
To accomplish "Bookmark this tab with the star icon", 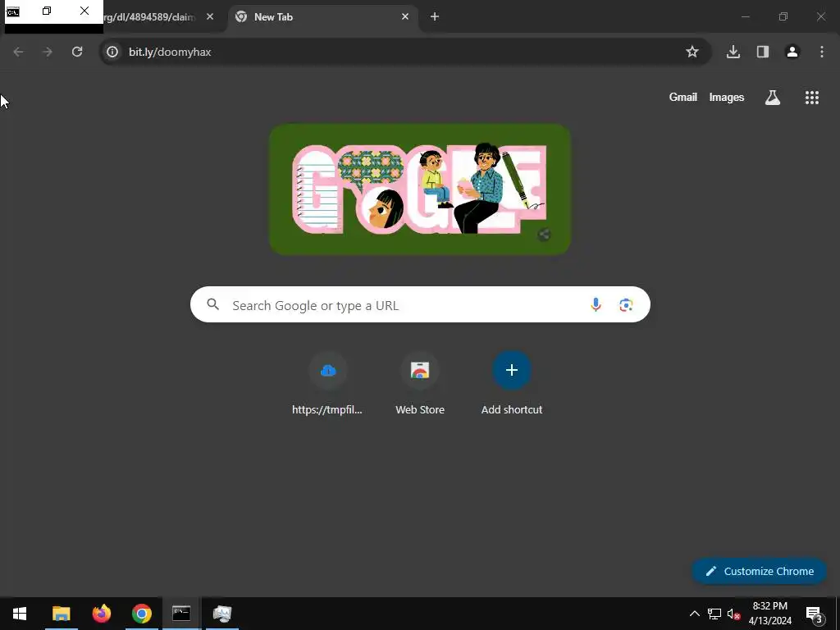I will (692, 52).
